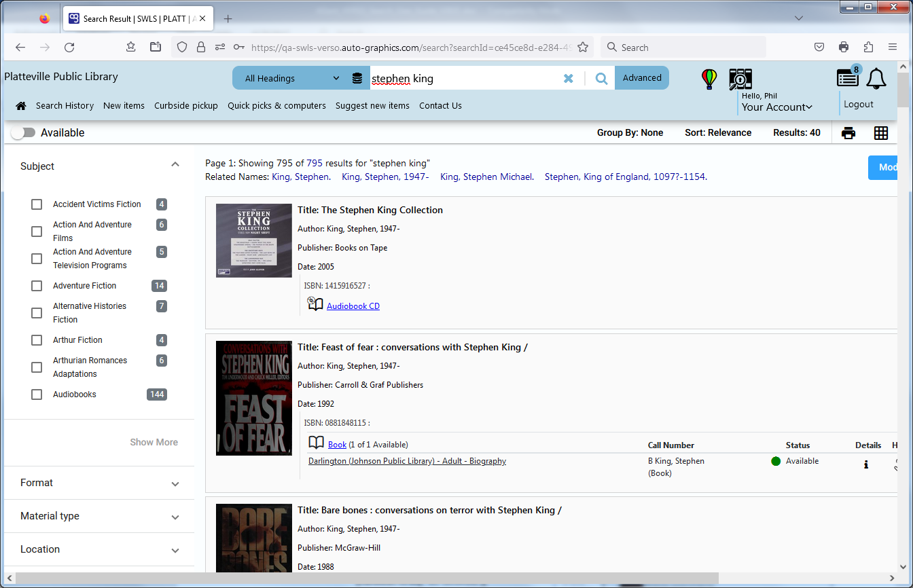Open the library shelf search icon

tap(740, 79)
